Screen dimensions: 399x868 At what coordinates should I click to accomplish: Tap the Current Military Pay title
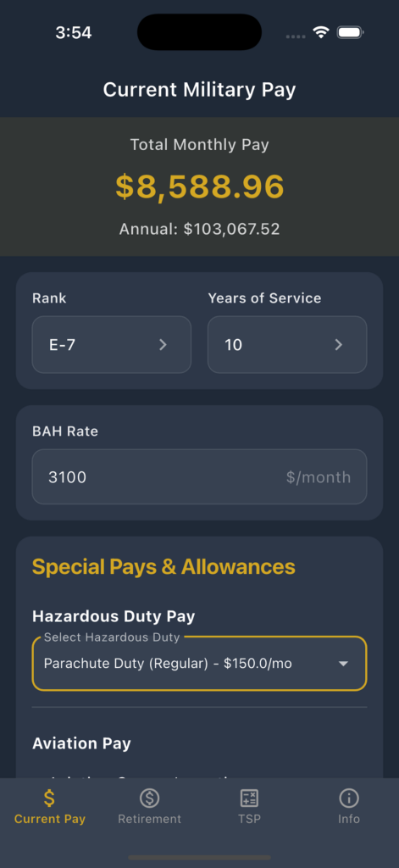pos(199,90)
